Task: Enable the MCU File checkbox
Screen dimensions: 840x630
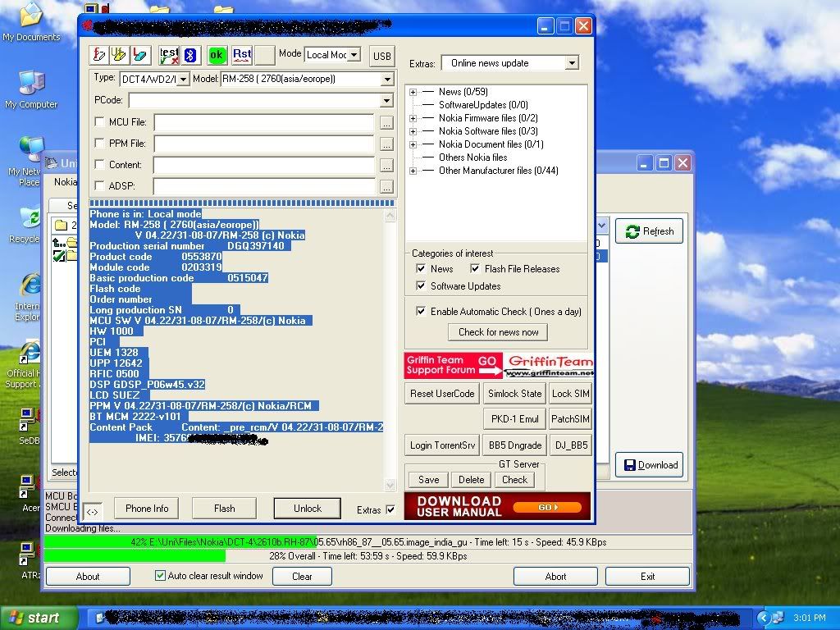Action: click(x=99, y=121)
